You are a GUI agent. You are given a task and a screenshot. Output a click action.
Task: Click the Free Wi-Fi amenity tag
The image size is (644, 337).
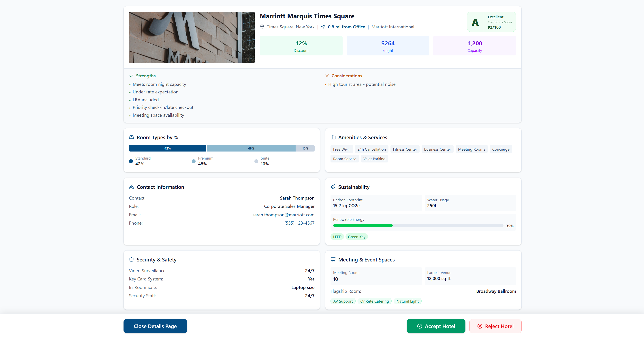click(x=341, y=149)
